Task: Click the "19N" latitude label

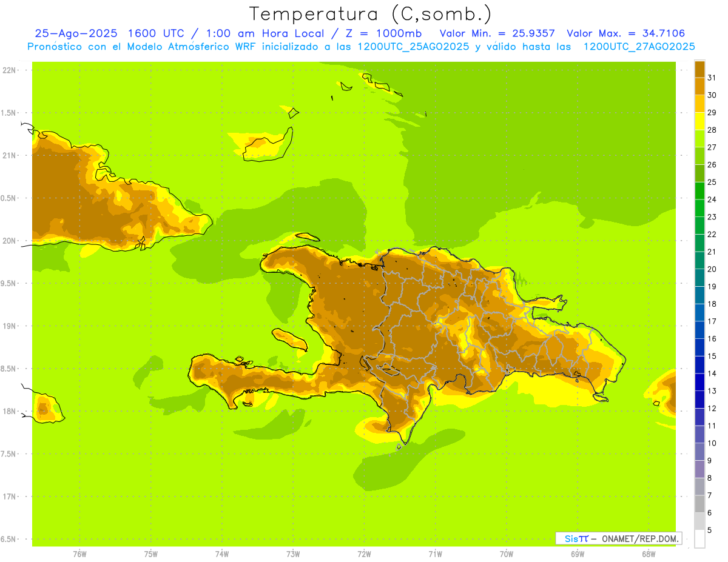Action: [9, 326]
